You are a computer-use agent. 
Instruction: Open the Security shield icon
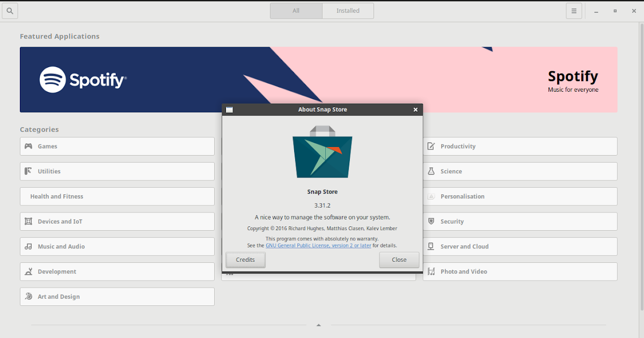tap(431, 221)
